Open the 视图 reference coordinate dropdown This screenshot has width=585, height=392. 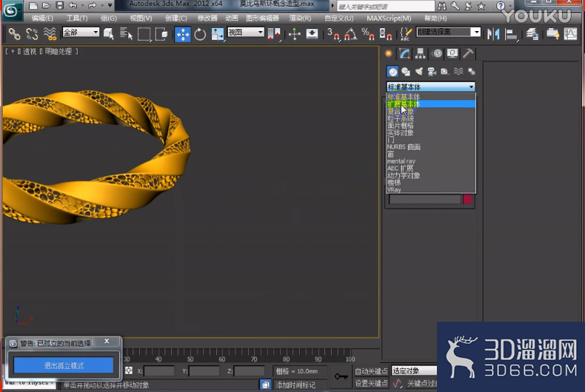246,32
